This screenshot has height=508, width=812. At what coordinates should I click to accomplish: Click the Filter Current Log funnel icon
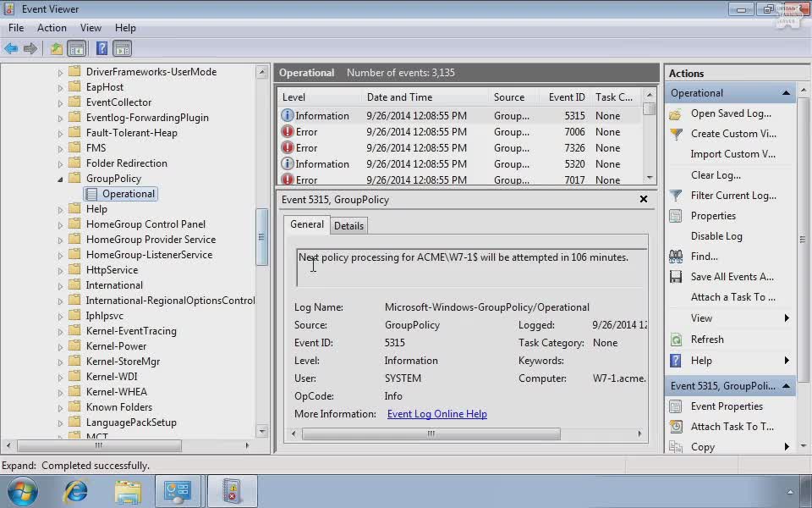676,196
